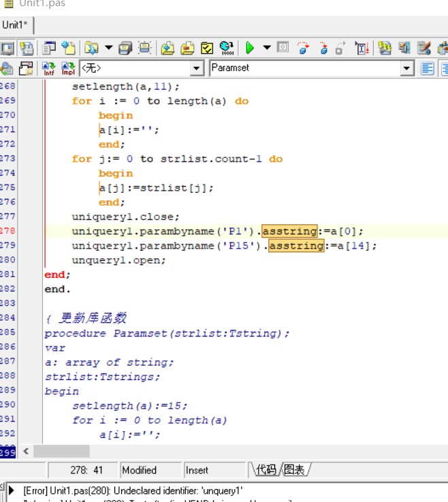Click 'a[j]:=strlist[j];' code line

[156, 187]
